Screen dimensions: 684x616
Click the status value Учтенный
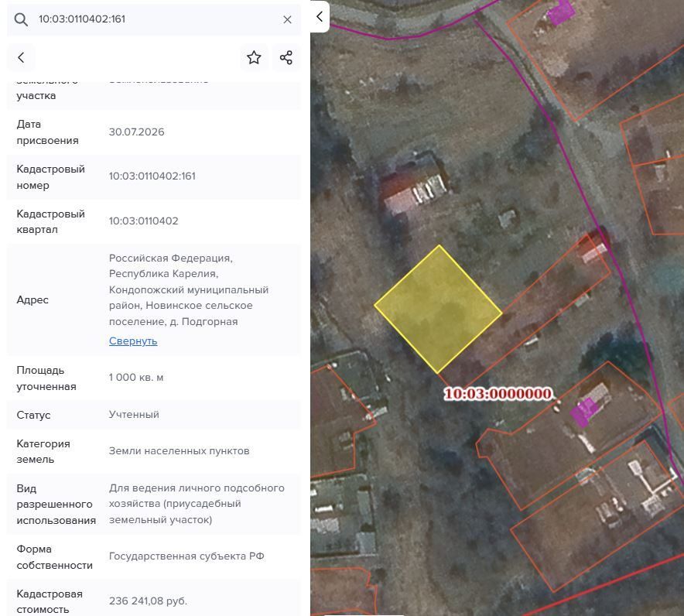click(134, 414)
